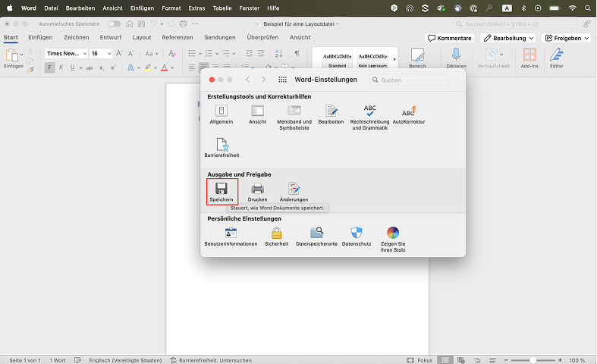Toggle bold formatting F button
The image size is (597, 364).
49,67
